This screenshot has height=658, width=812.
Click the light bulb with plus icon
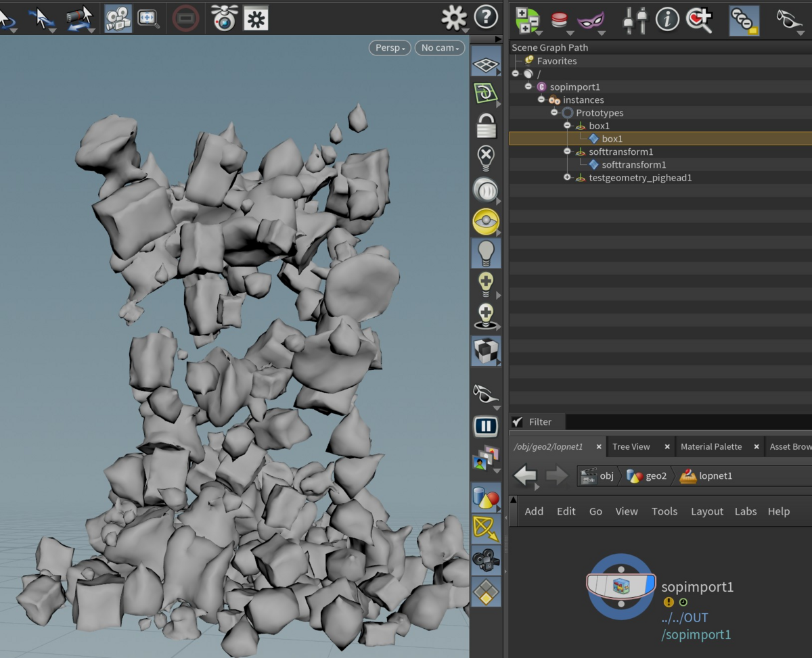pos(486,284)
